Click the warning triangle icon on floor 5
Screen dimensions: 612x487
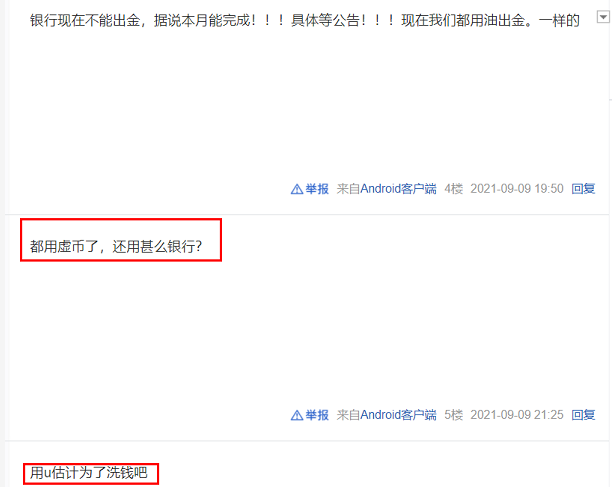[x=297, y=415]
